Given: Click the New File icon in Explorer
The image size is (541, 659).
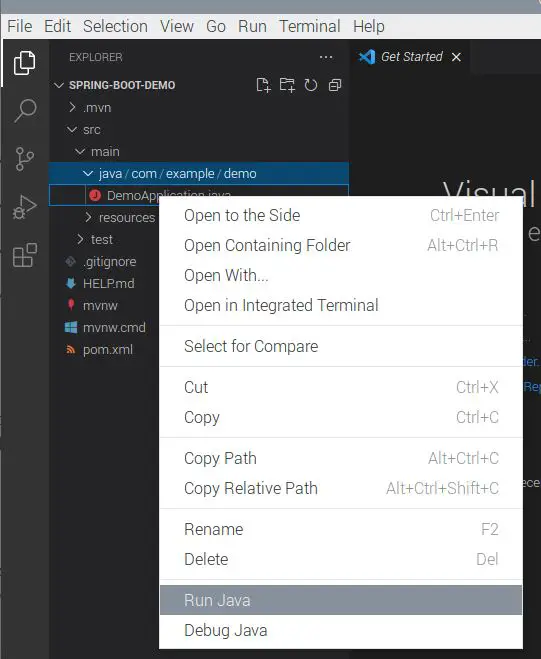Looking at the screenshot, I should [263, 85].
